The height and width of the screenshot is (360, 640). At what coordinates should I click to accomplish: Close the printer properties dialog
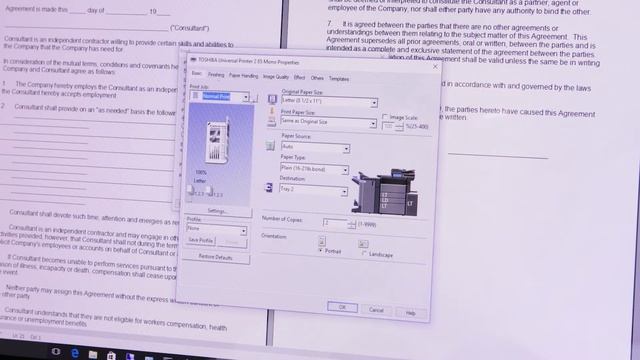(x=435, y=66)
